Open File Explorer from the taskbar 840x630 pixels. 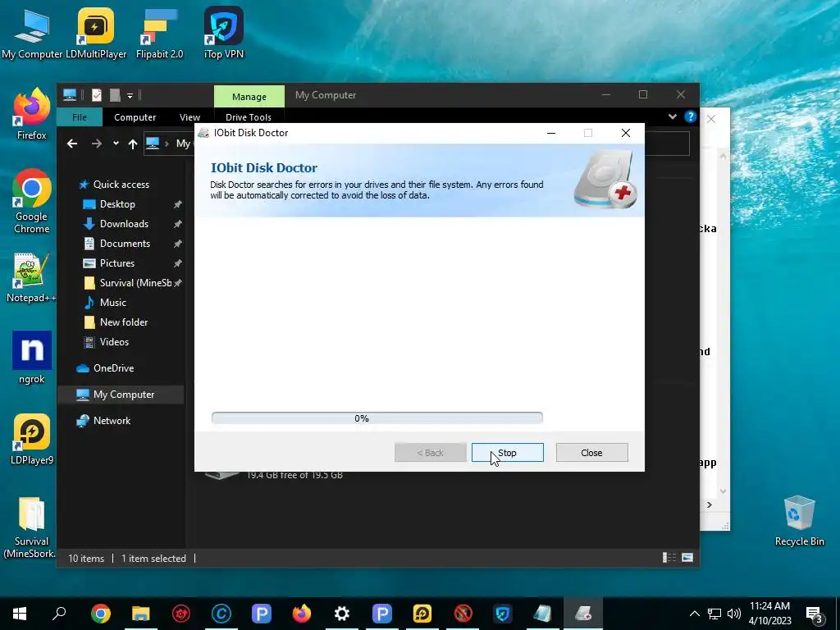pyautogui.click(x=141, y=614)
